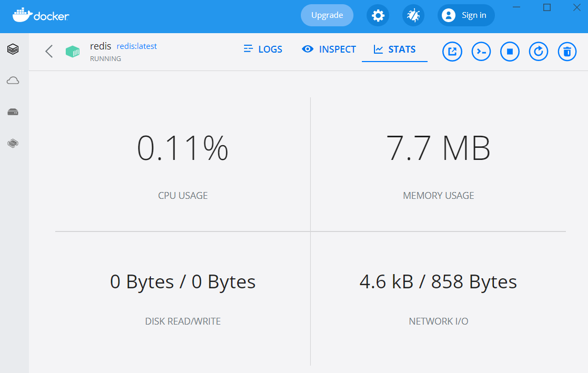Switch to the INSPECT tab
This screenshot has height=373, width=588.
click(329, 49)
